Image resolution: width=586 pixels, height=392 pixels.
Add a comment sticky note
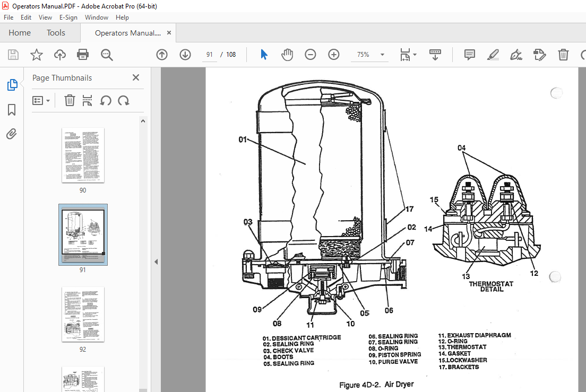(469, 55)
